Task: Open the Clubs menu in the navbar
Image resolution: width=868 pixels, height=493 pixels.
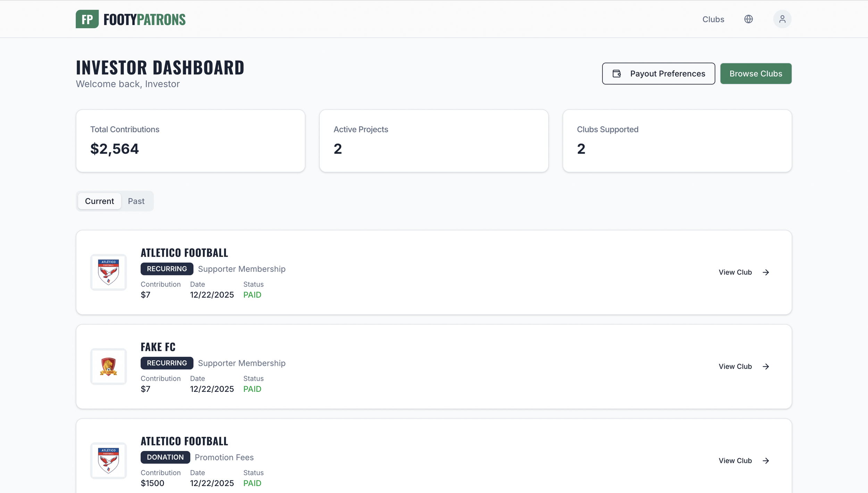Action: coord(713,19)
